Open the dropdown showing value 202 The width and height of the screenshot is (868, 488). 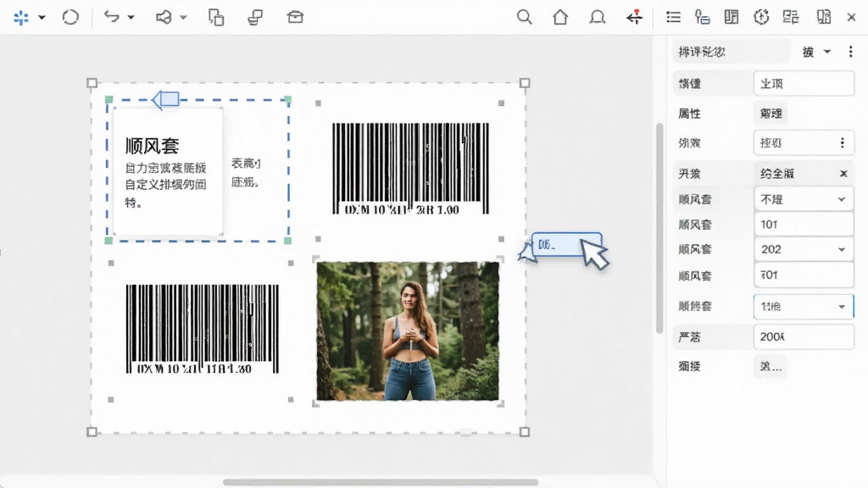click(x=804, y=250)
